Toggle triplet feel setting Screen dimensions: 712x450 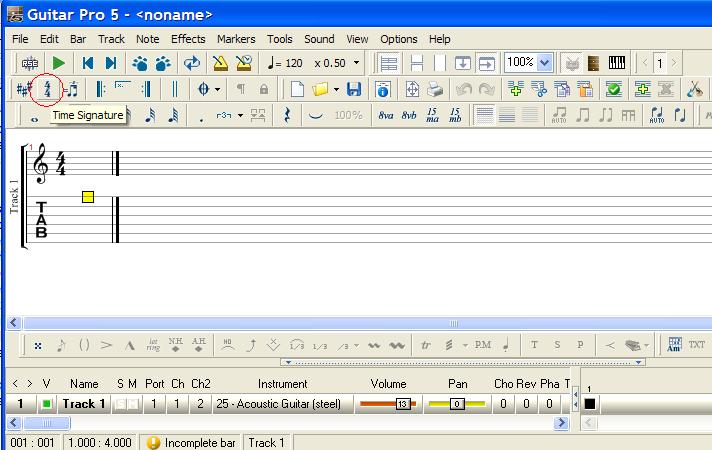point(71,89)
